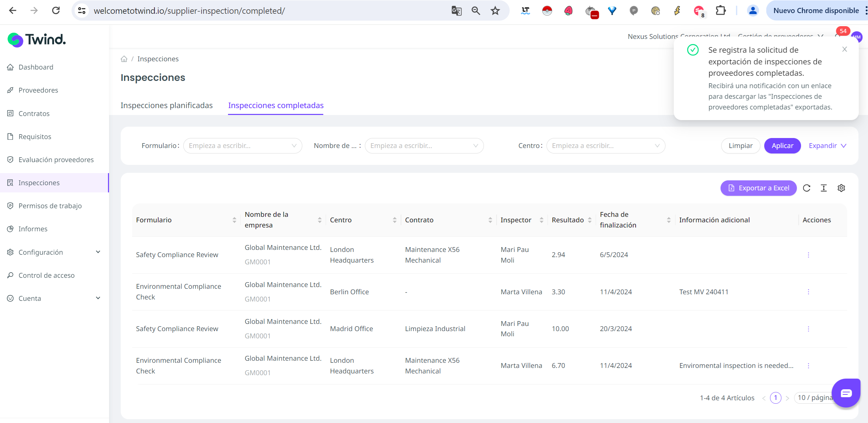Viewport: 868px width, 423px height.
Task: Bookmark page with star icon
Action: tap(495, 11)
